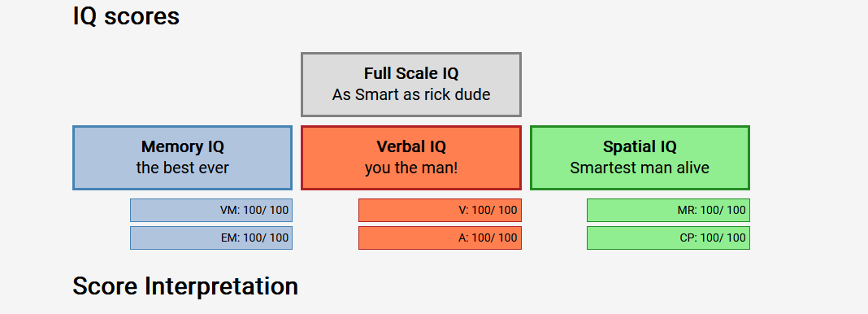Select the V: 100/ 100 score bar
868x314 pixels.
point(440,211)
